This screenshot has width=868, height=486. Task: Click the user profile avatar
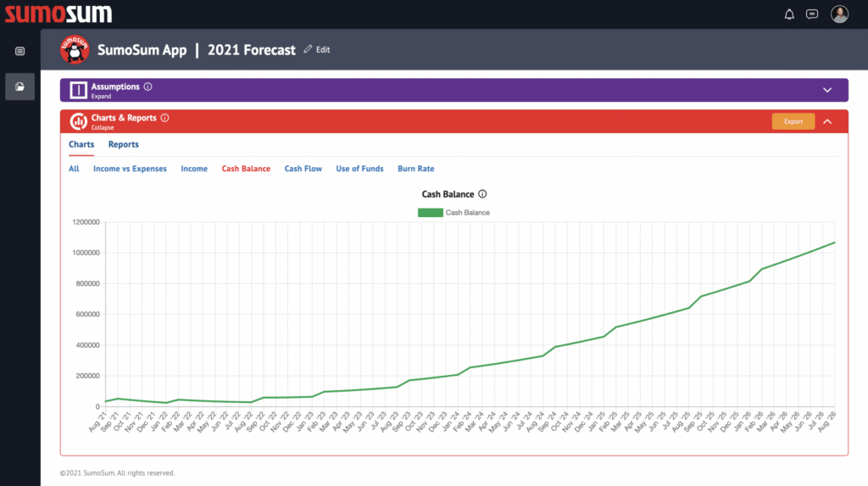click(x=839, y=14)
